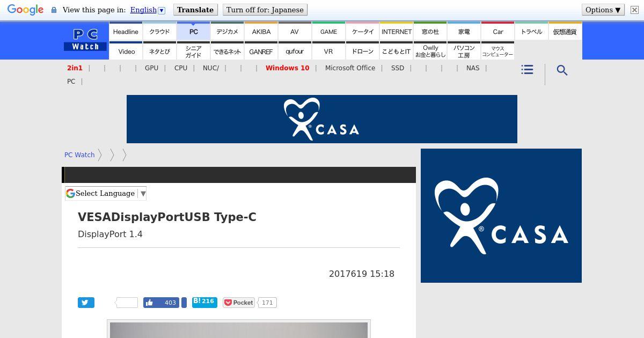644x338 pixels.
Task: Open the ケータイ tab
Action: coord(363,31)
